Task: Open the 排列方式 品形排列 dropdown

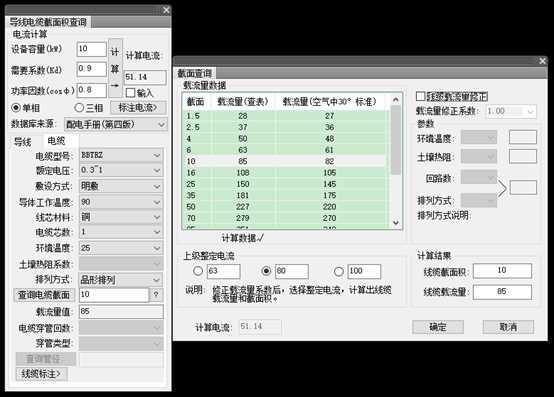Action: pos(121,280)
